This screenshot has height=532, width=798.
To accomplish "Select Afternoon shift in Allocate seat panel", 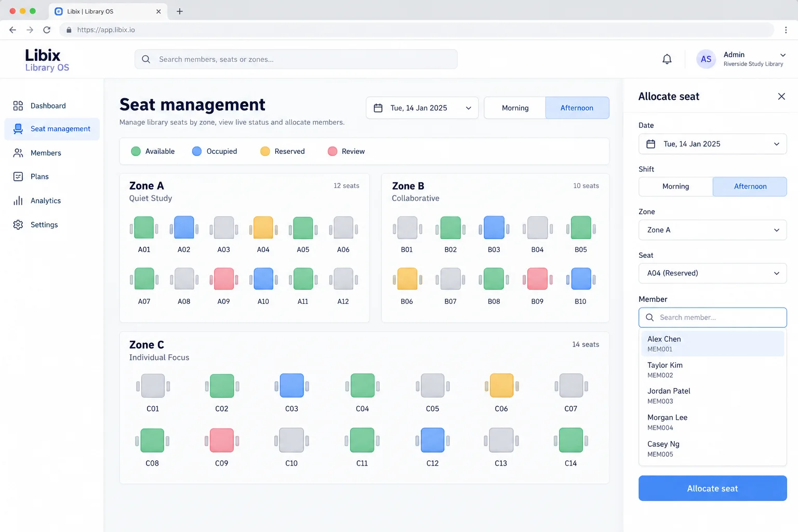I will point(750,187).
